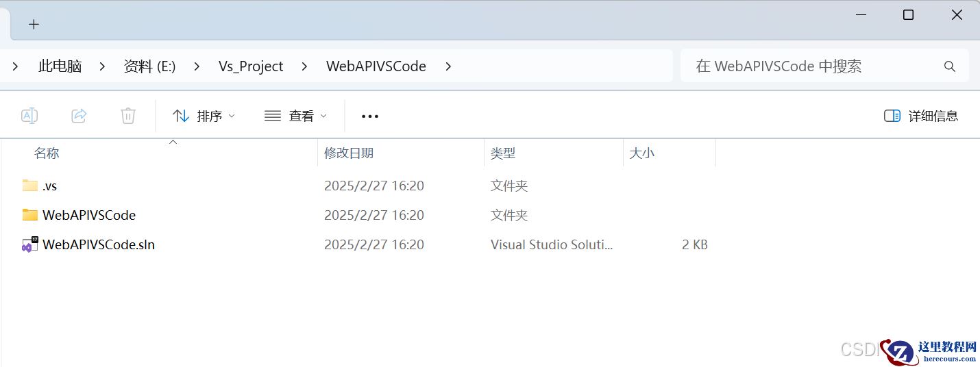Select the WebAPIVSCode.sln solution file icon
The height and width of the screenshot is (367, 980).
coord(29,244)
